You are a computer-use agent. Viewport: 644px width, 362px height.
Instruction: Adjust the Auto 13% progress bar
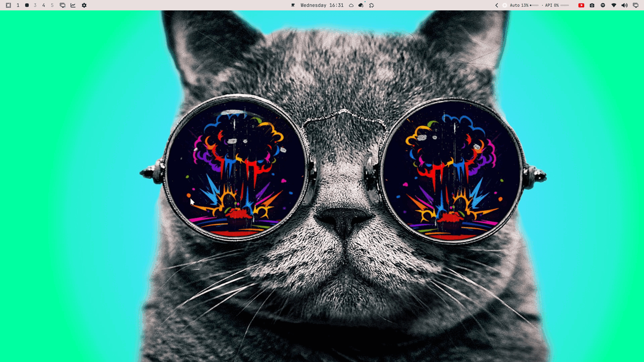pyautogui.click(x=534, y=5)
